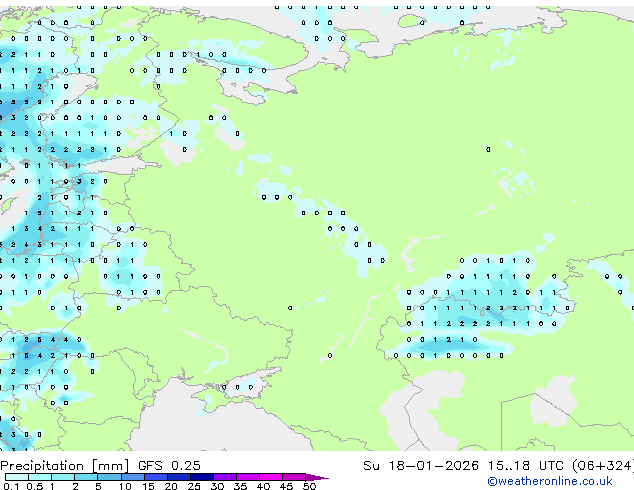Click the '45' legend scale number

(286, 486)
